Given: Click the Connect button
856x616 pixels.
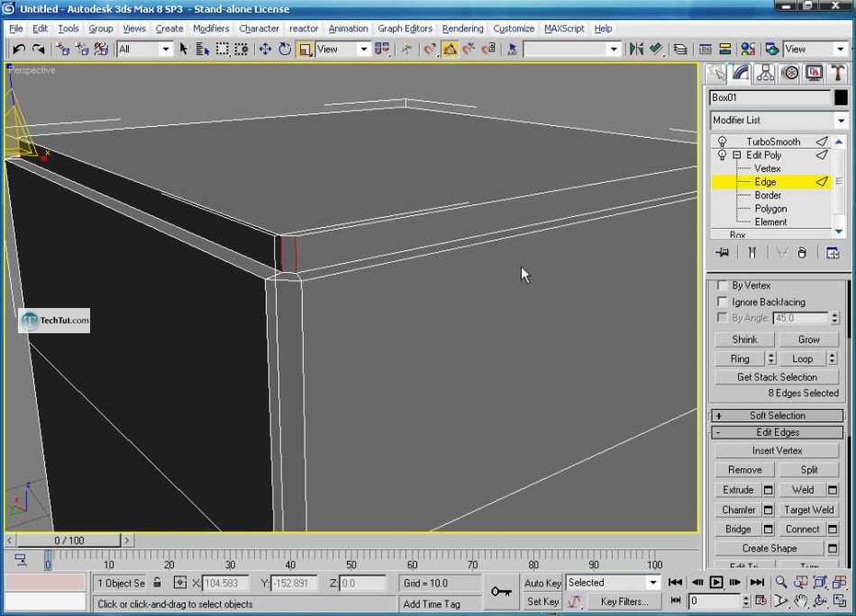Looking at the screenshot, I should [802, 530].
